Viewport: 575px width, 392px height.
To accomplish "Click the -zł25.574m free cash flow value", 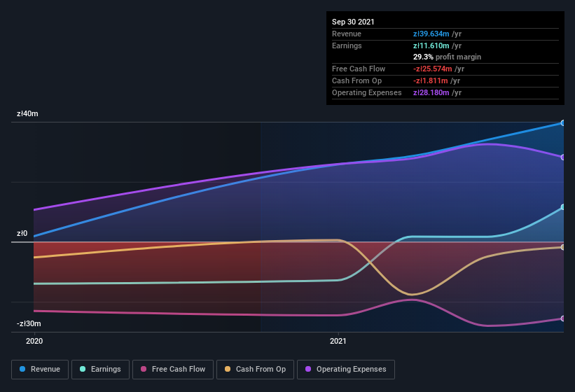I will [x=432, y=69].
